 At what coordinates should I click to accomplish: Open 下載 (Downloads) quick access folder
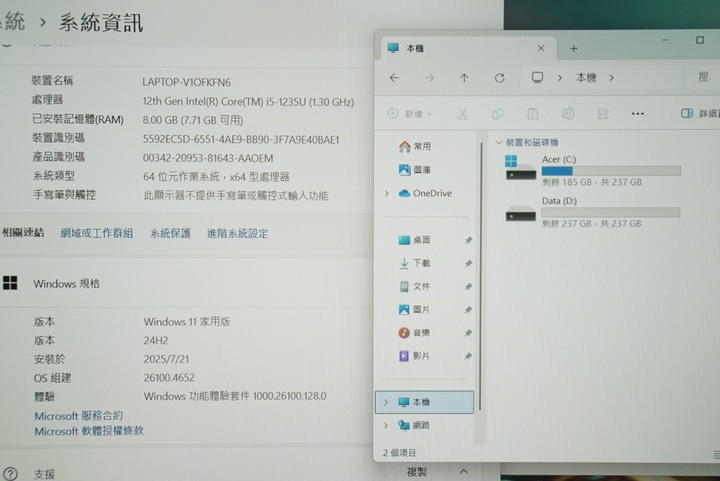(x=415, y=263)
